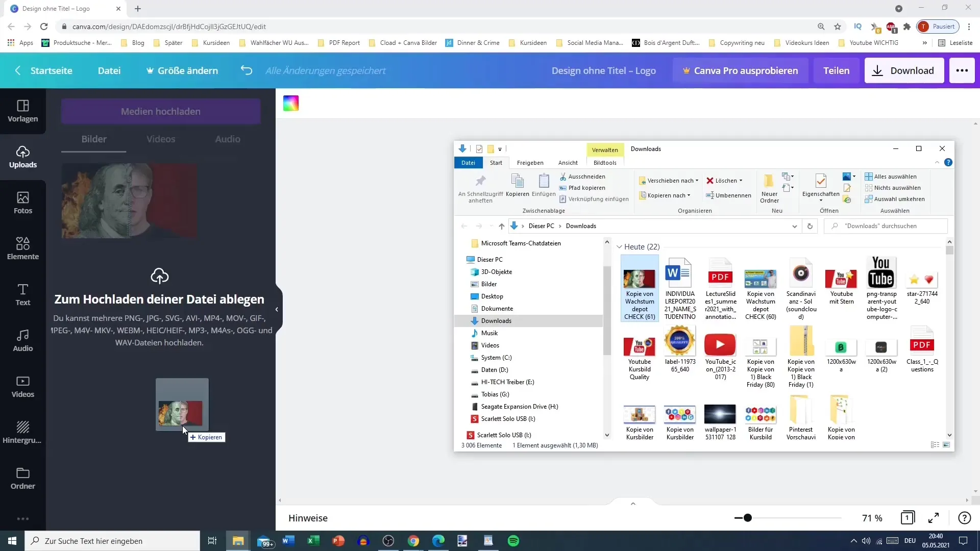Select the Ansicht menu in file explorer
The image size is (980, 551).
coord(568,162)
